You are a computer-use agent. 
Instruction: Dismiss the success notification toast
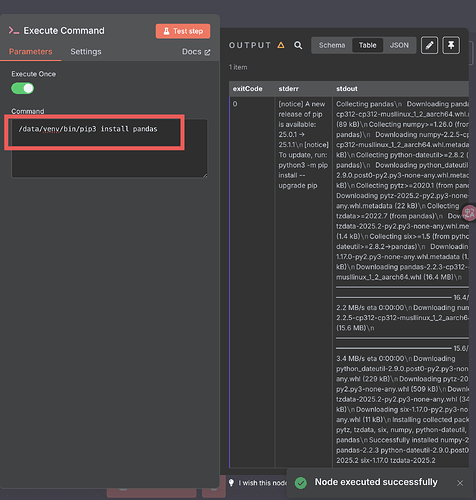460,483
